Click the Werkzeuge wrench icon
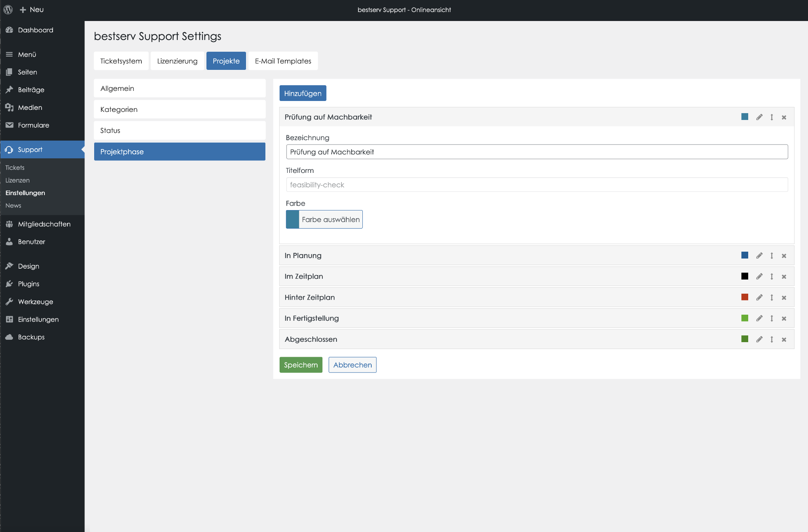The image size is (808, 532). [9, 302]
